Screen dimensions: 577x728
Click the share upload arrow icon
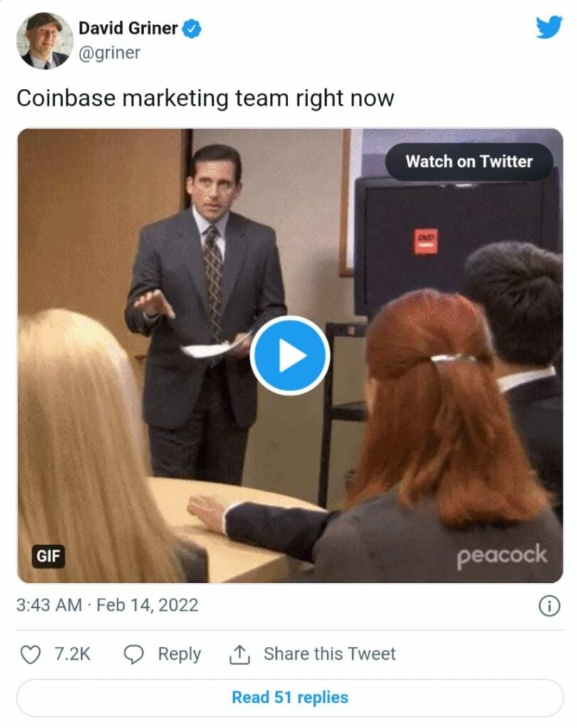(x=240, y=654)
